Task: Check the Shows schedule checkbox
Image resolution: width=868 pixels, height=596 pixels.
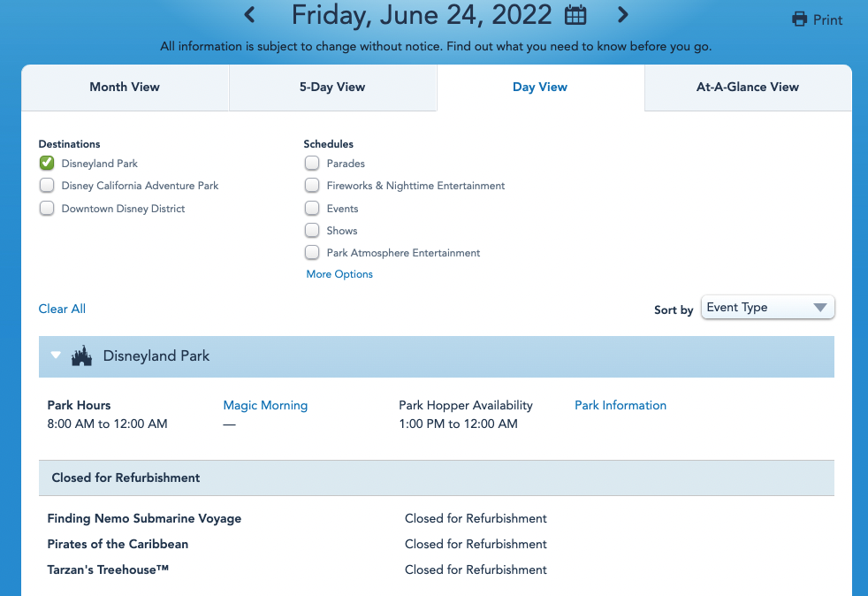Action: 312,231
